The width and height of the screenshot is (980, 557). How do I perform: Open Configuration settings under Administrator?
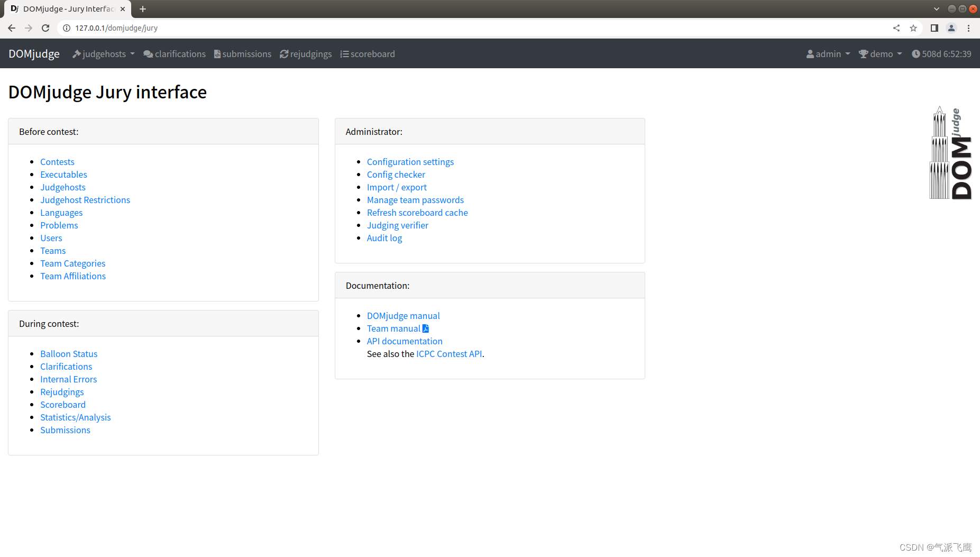410,161
